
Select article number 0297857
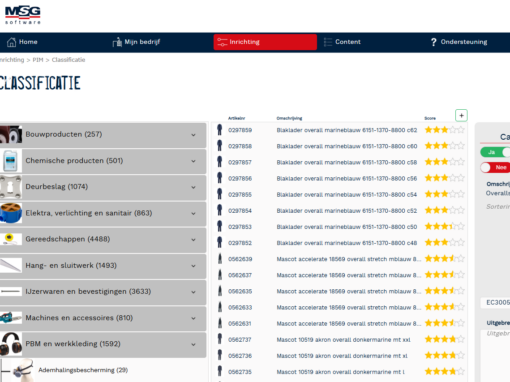[240, 162]
